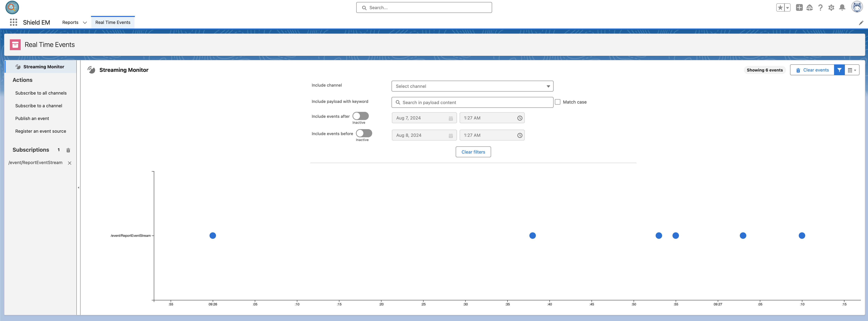Click the help question mark icon

pyautogui.click(x=820, y=7)
